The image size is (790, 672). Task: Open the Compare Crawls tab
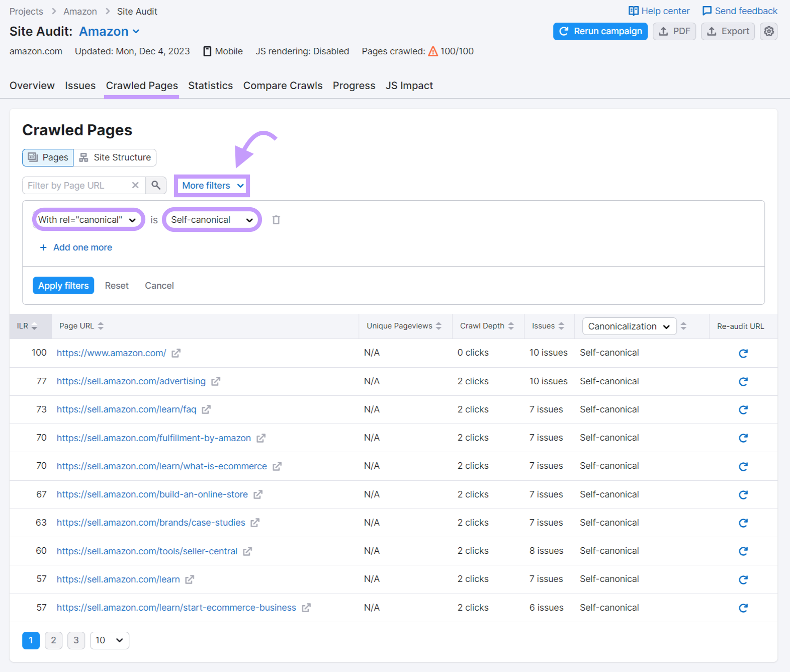point(283,86)
